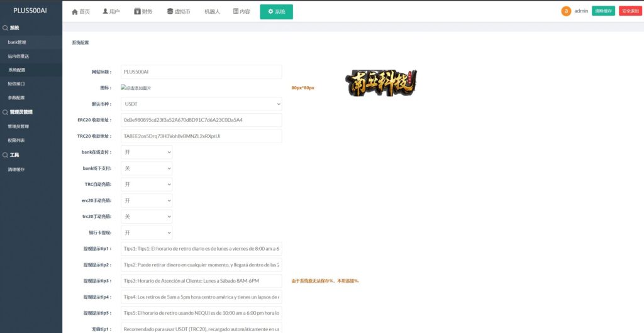Open 权限列表 in the sidebar
Viewport: 644px width, 333px height.
point(31,140)
